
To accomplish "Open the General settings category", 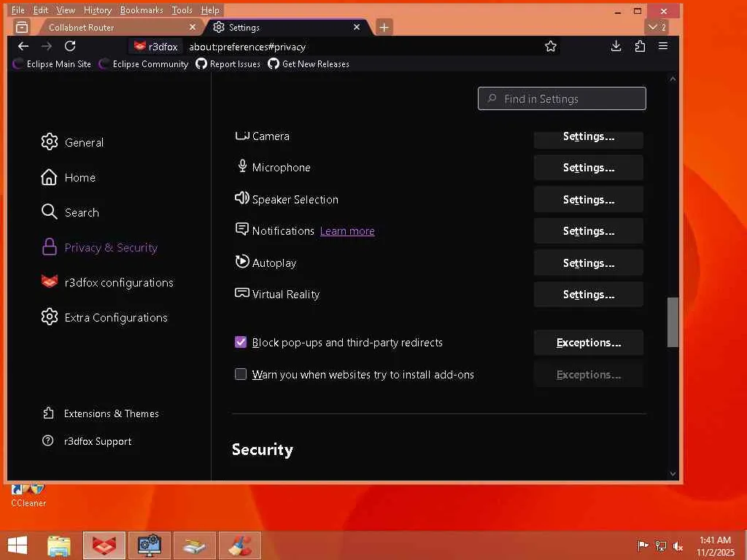I will pos(72,142).
